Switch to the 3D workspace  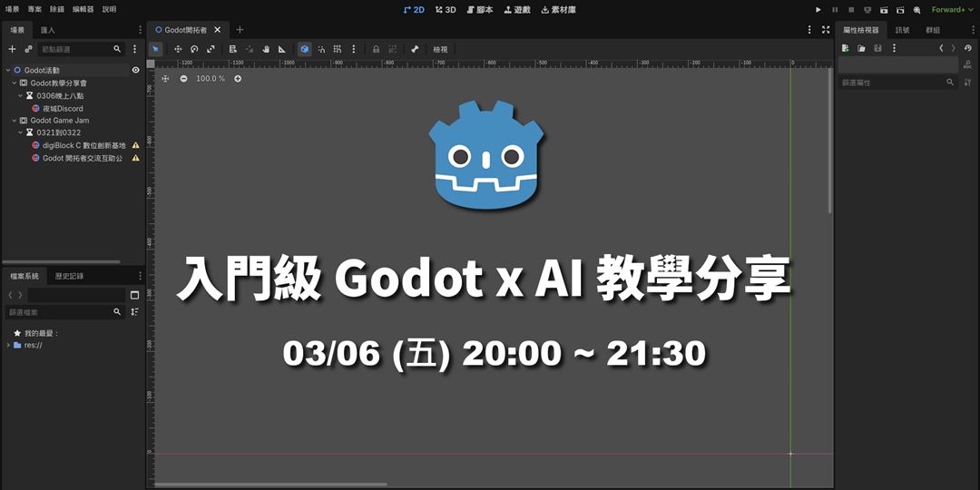tap(446, 10)
